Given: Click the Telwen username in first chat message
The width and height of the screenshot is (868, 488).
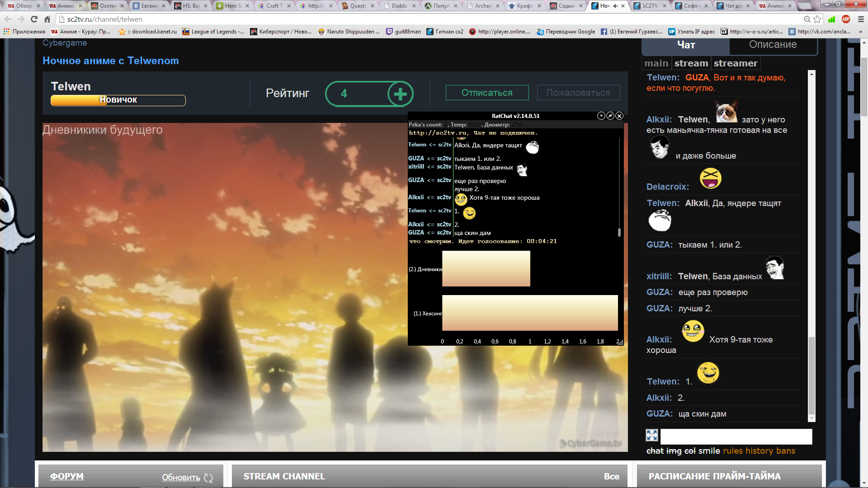Looking at the screenshot, I should tap(663, 77).
